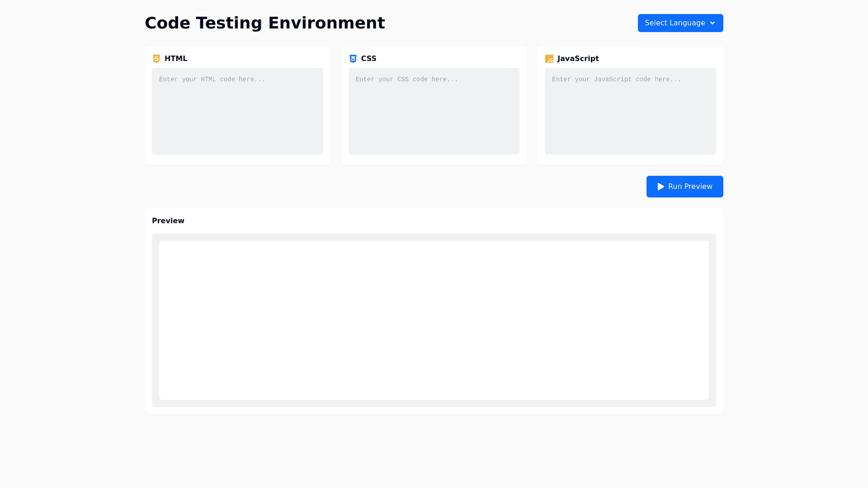This screenshot has height=488, width=868.
Task: Expand the Select Language chevron arrow
Action: coord(712,23)
